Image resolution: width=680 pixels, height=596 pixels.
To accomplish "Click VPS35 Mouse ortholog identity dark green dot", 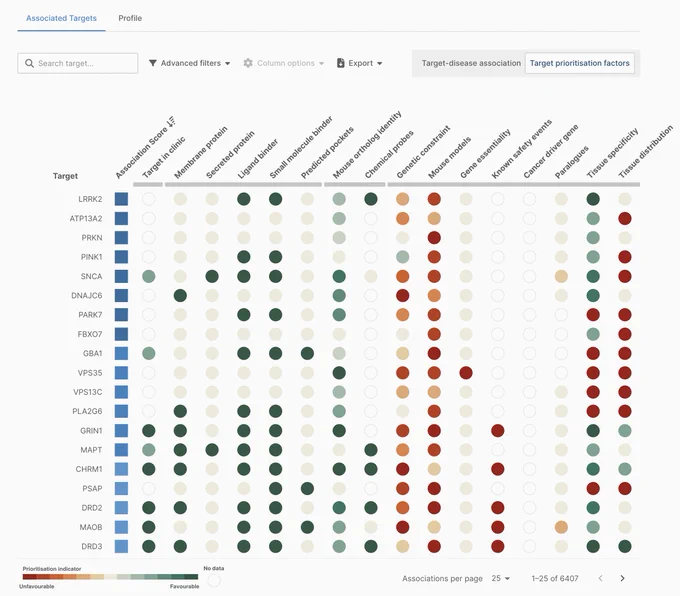I will (339, 373).
